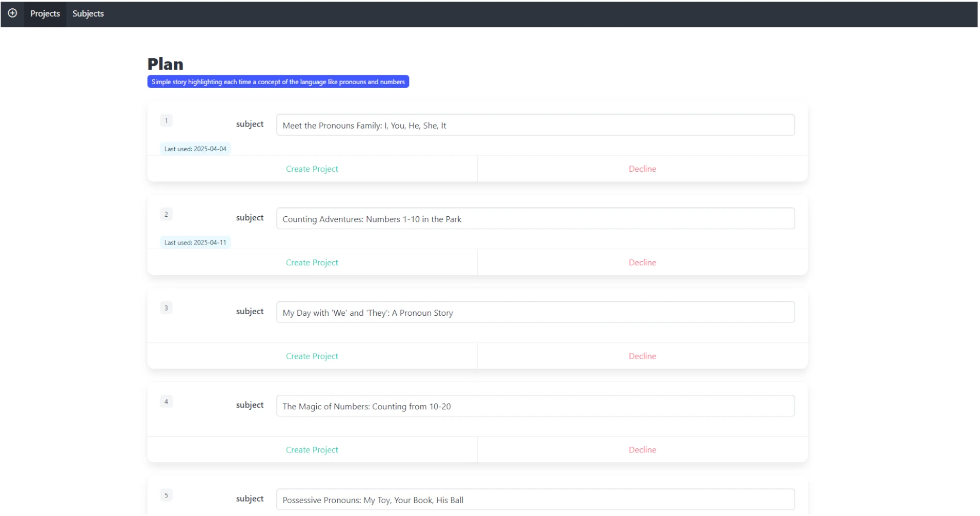Create project for Meet the Pronouns Family
The width and height of the screenshot is (980, 516).
(x=312, y=169)
